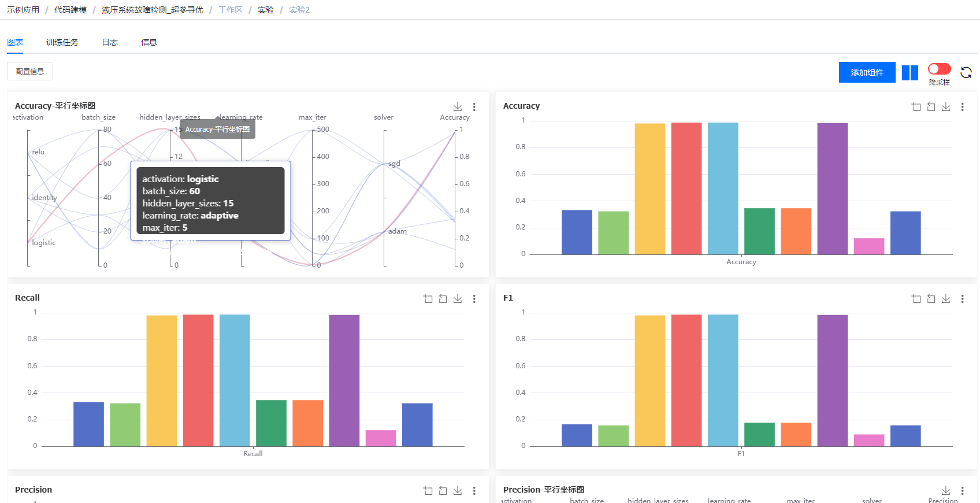Screen dimensions: 980x503
Task: Download the Accuracy bar chart
Action: 946,106
